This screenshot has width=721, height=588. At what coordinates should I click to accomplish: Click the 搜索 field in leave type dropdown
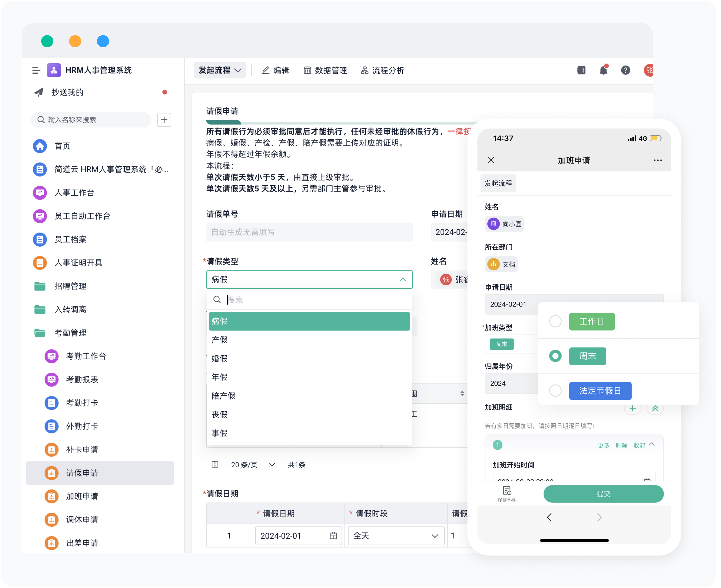309,299
